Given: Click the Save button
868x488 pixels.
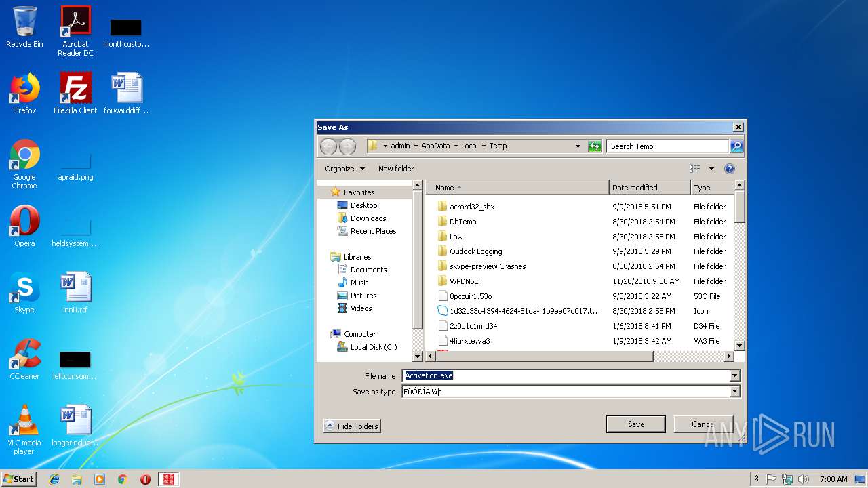Looking at the screenshot, I should (x=635, y=424).
